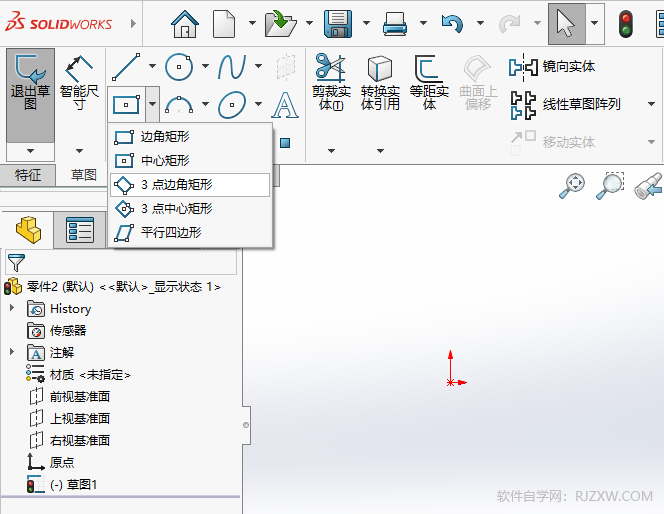The height and width of the screenshot is (514, 664).
Task: Click the filter funnel icon in the tree
Action: pyautogui.click(x=16, y=263)
